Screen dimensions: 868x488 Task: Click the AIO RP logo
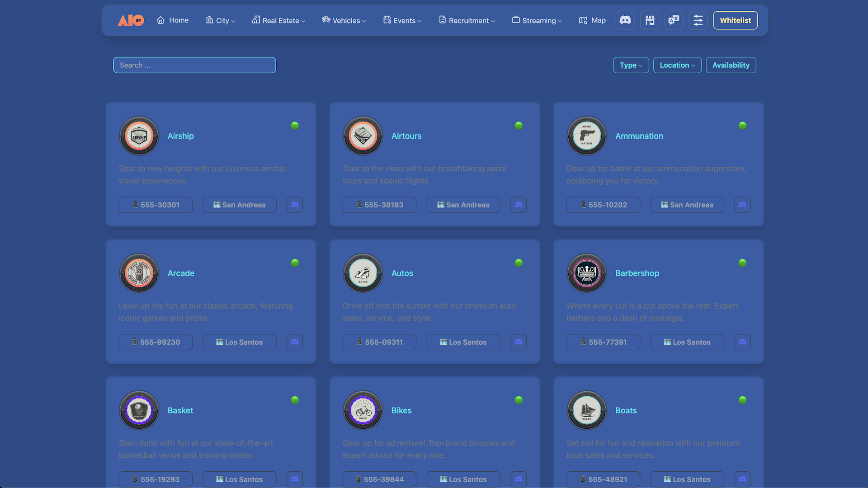(x=131, y=20)
